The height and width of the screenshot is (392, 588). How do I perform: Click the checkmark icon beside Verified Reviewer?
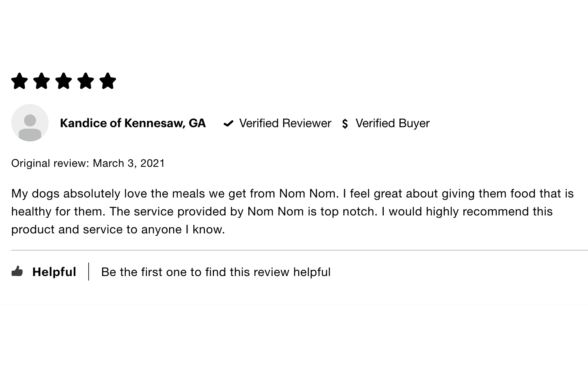[228, 123]
